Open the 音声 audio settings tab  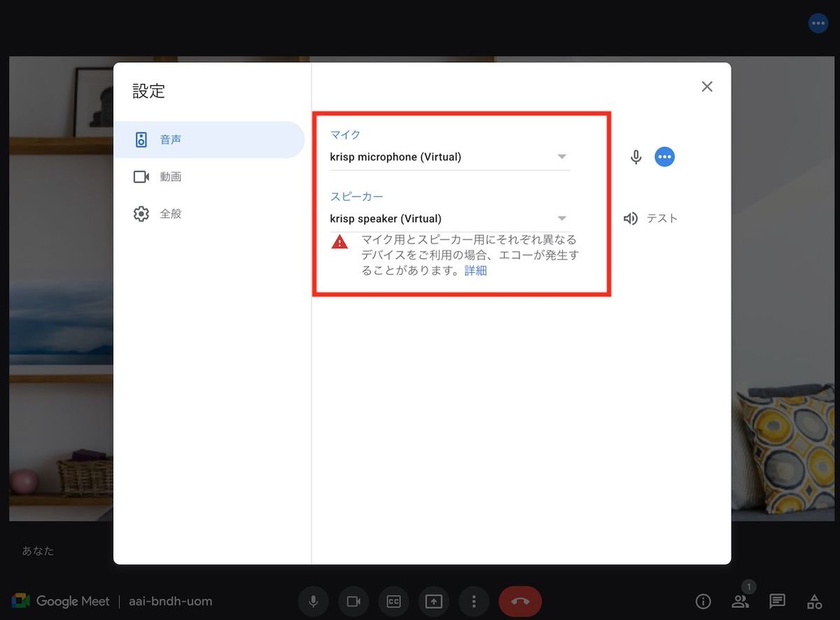(x=209, y=139)
